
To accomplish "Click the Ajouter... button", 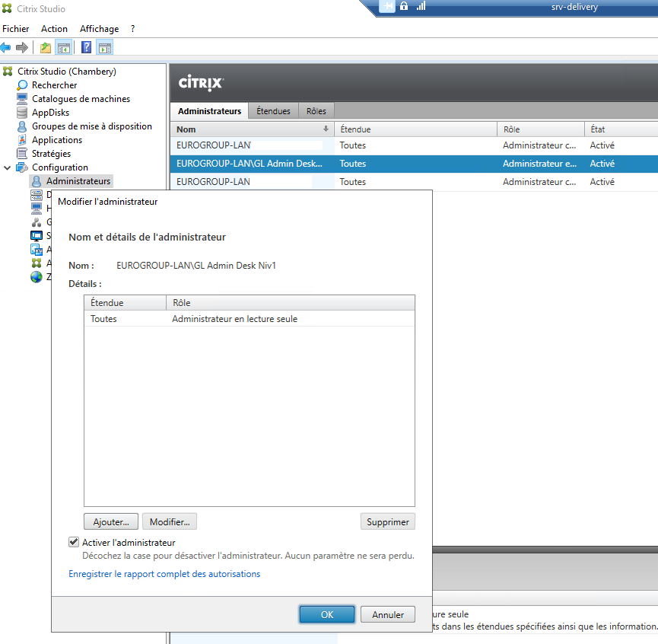I will pyautogui.click(x=111, y=522).
